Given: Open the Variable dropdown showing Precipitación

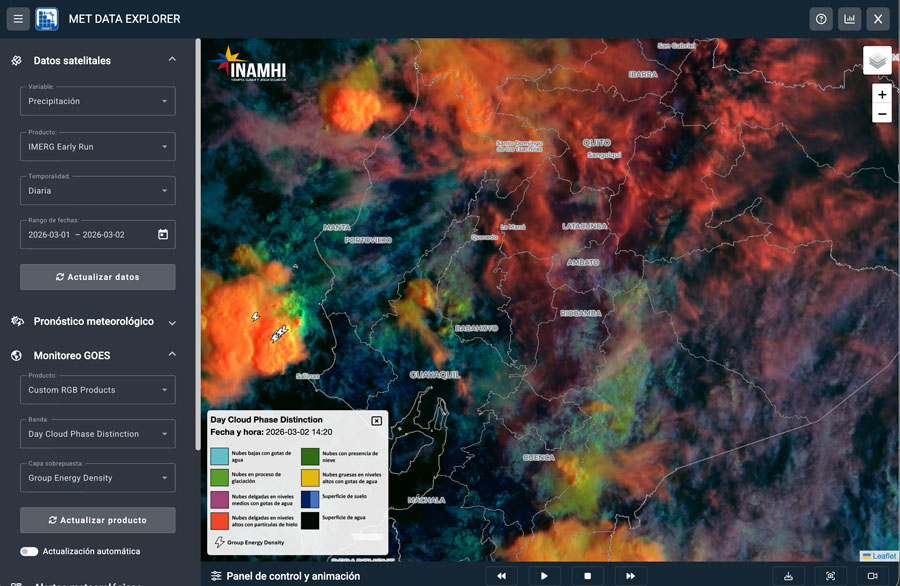Looking at the screenshot, I should click(98, 101).
